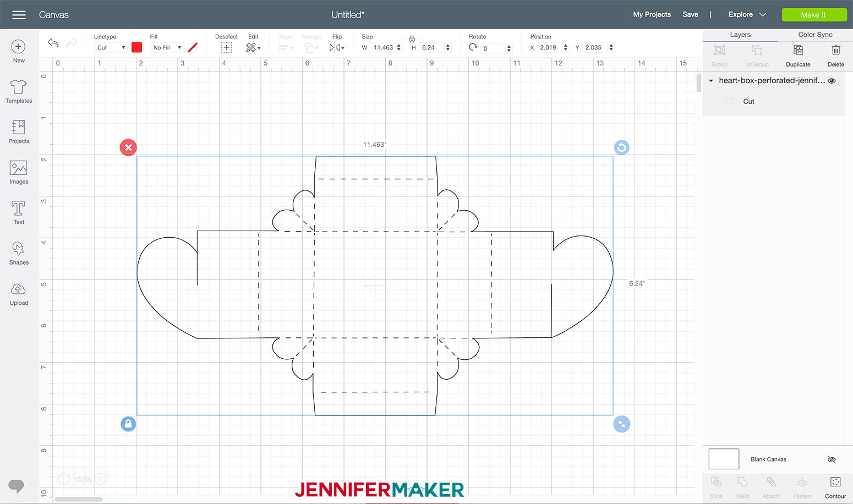Click the Save button
This screenshot has width=853, height=504.
(690, 15)
